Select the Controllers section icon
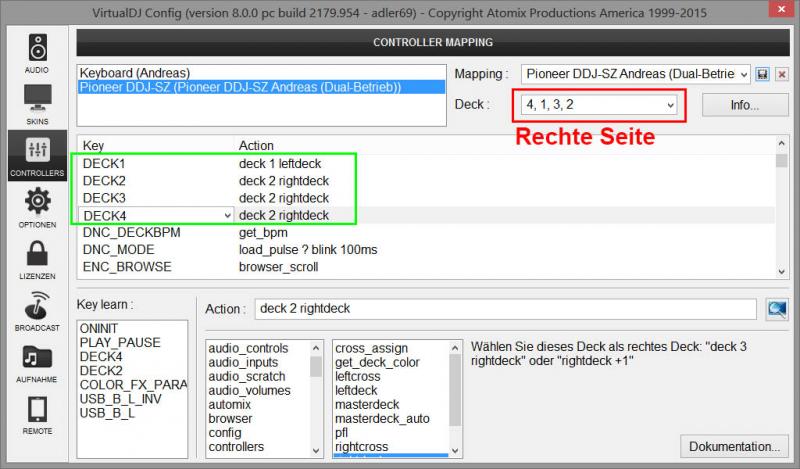The height and width of the screenshot is (469, 800). pos(37,156)
